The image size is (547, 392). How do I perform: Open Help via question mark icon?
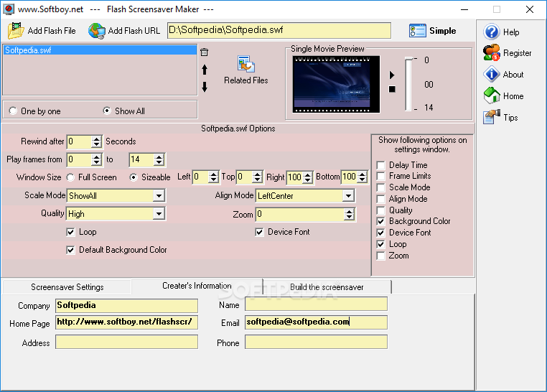pos(492,32)
